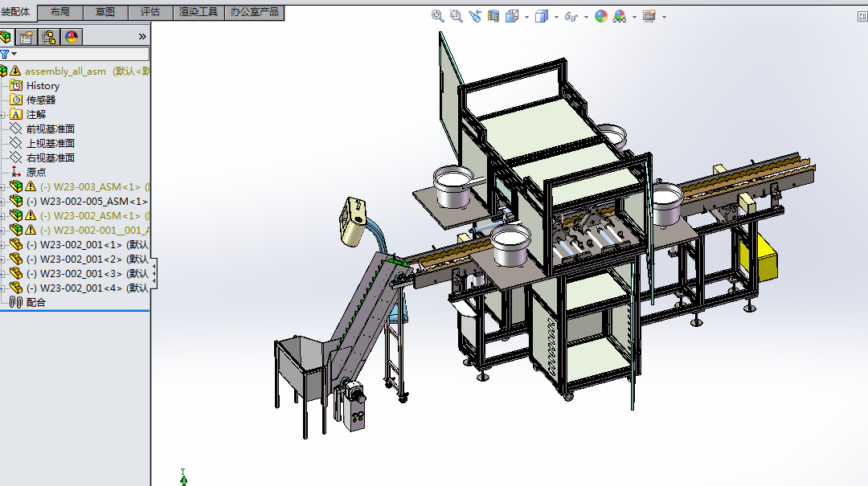Switch to the 渲染工具 tab
Screen dimensions: 868x486
[x=198, y=12]
